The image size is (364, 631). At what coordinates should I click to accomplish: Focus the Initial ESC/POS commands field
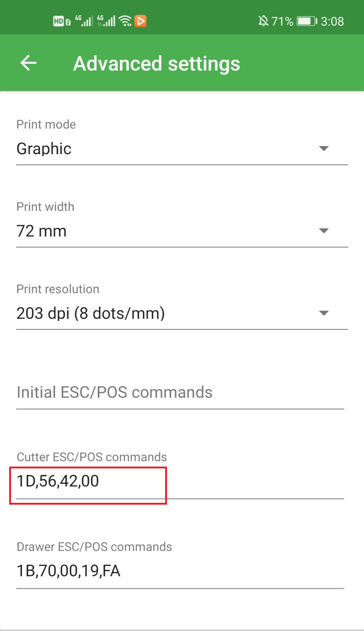(x=180, y=393)
